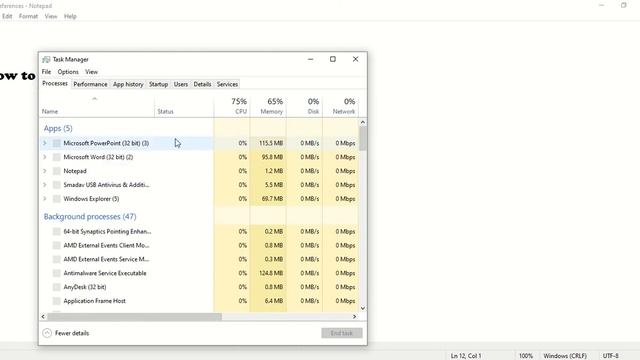Sort processes by Memory column
Viewport: 640px width, 360px height.
[x=268, y=106]
